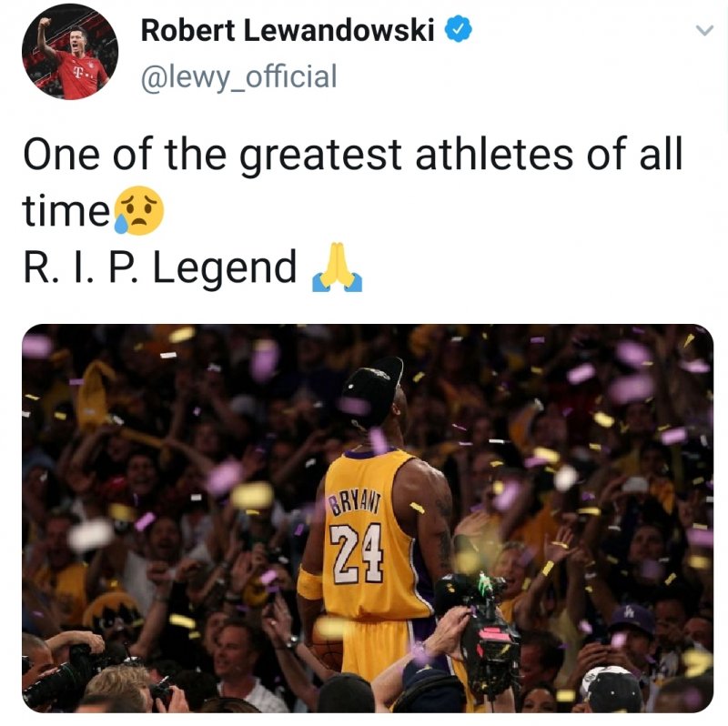Click the fan's blue LA cap
The width and height of the screenshot is (728, 726).
click(632, 620)
